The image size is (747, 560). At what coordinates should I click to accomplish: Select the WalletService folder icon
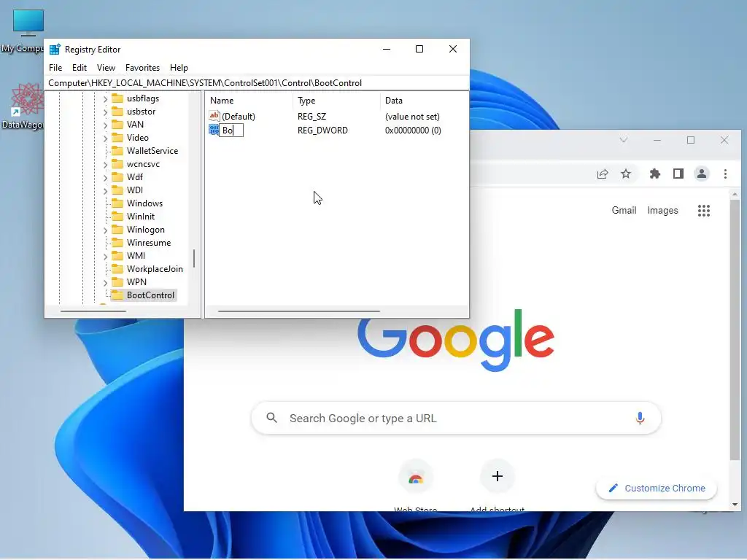tap(117, 151)
